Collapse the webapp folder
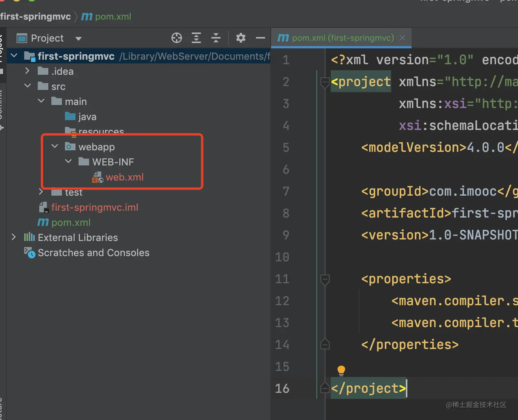This screenshot has height=420, width=518. [x=55, y=146]
